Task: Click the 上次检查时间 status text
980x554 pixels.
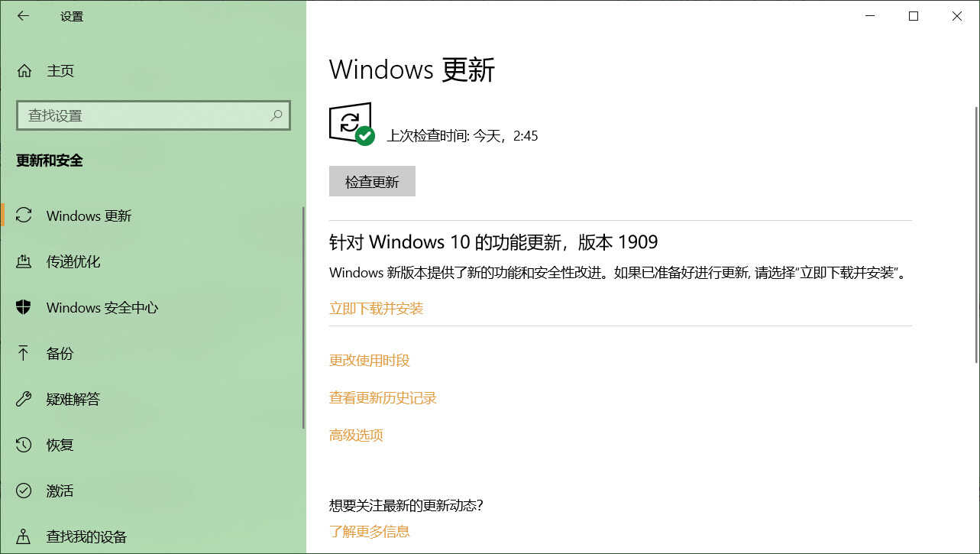Action: point(462,136)
